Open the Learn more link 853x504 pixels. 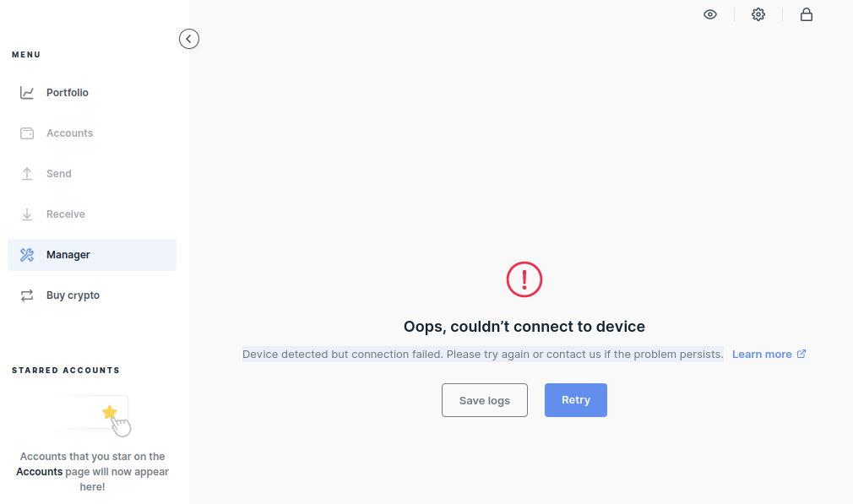click(x=762, y=355)
